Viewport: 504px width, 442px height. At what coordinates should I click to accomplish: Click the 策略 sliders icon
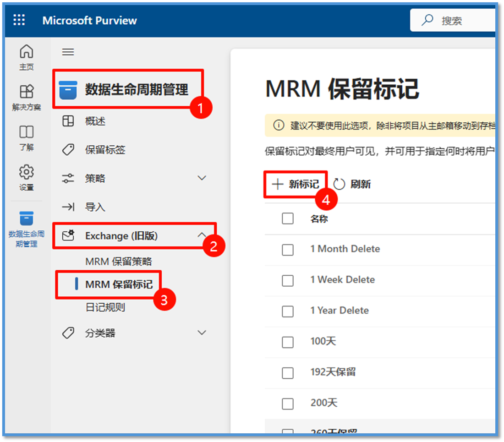pos(68,178)
